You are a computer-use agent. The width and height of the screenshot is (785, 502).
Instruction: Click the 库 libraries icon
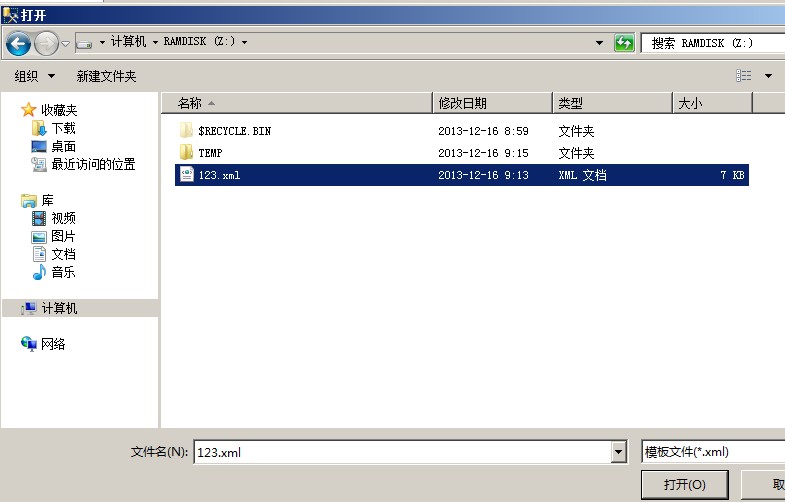click(29, 201)
